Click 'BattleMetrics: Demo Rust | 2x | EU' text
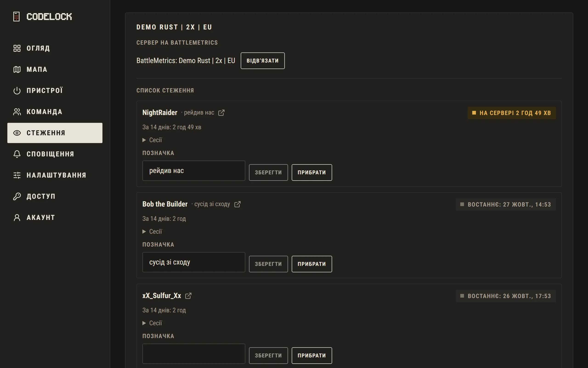Image resolution: width=588 pixels, height=368 pixels. click(x=186, y=60)
